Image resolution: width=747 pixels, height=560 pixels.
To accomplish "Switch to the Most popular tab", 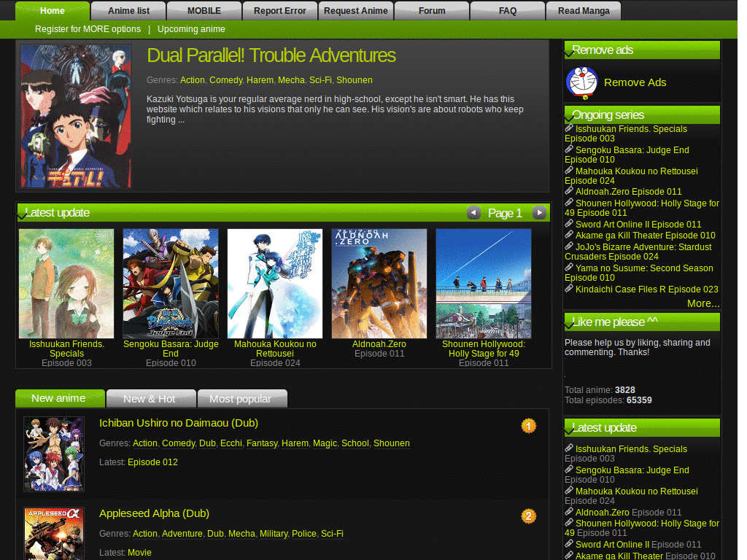I will click(x=242, y=399).
